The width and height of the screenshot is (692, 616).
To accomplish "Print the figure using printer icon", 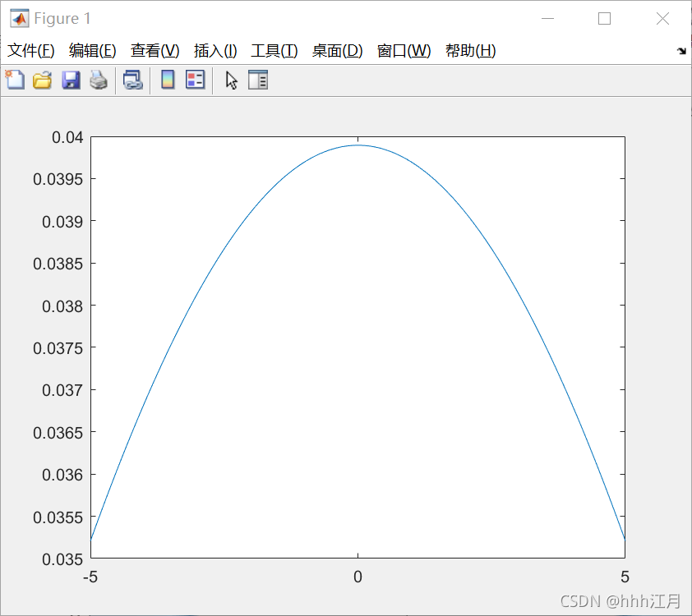I will (x=99, y=80).
